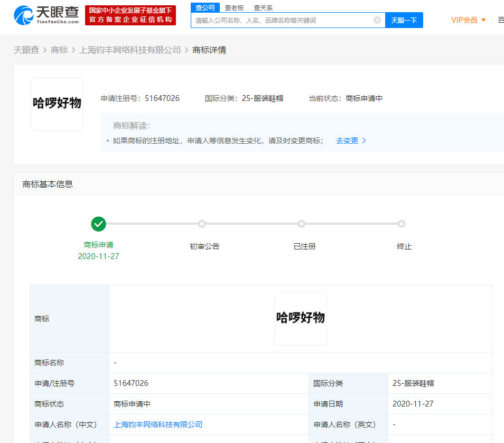
Task: Focus the company name search field
Action: point(283,20)
